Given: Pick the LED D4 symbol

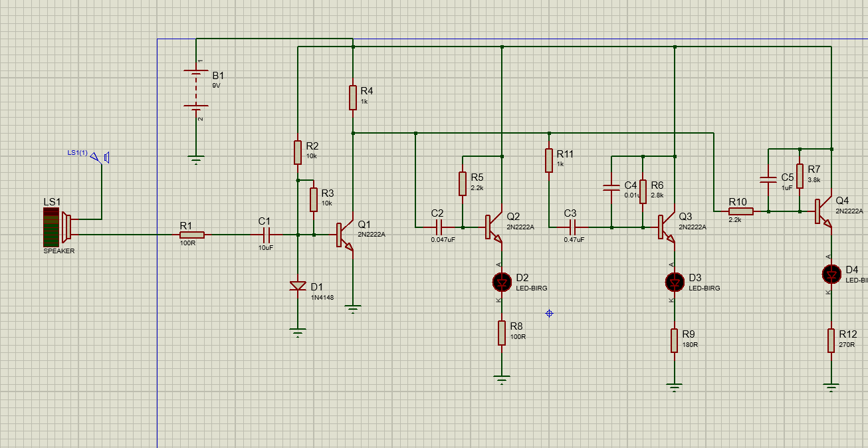Looking at the screenshot, I should click(x=831, y=273).
